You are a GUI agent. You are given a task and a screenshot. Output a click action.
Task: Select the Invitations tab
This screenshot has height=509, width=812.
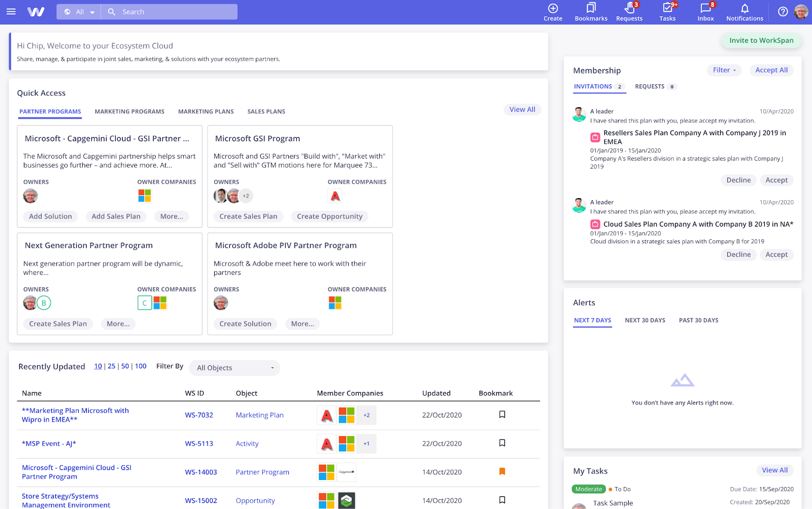(599, 87)
